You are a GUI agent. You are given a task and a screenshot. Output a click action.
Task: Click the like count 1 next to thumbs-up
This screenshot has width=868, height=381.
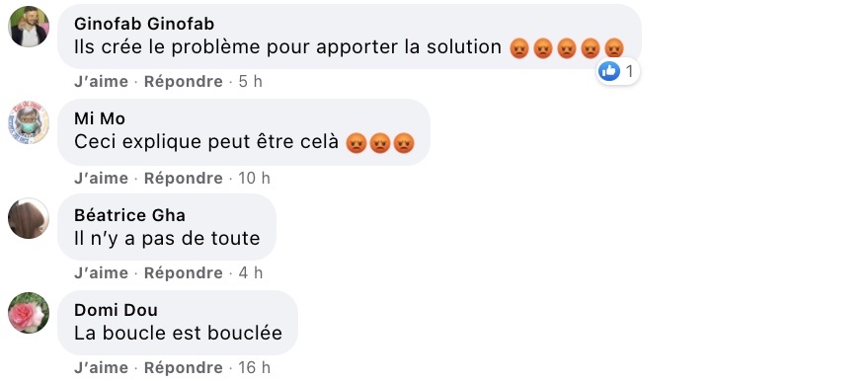click(x=629, y=71)
